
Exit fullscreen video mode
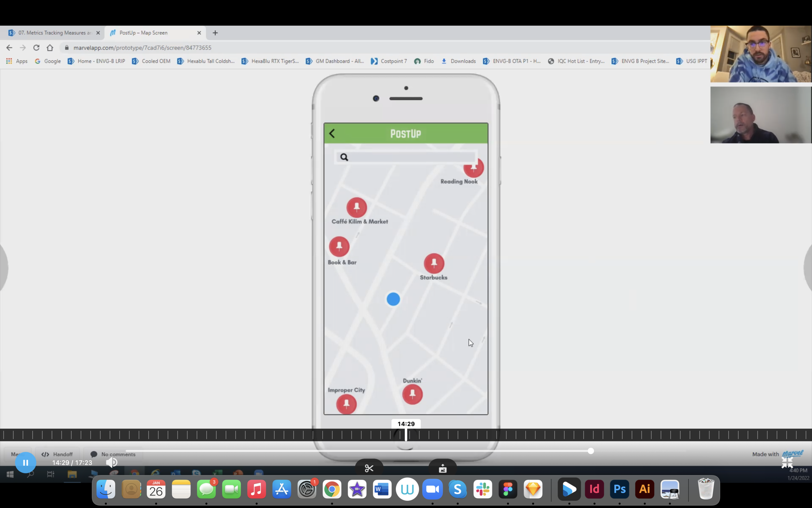pyautogui.click(x=787, y=462)
